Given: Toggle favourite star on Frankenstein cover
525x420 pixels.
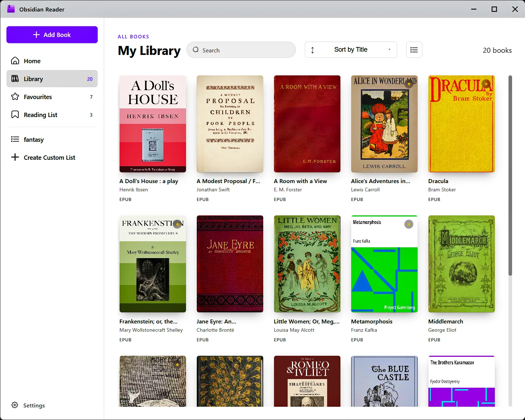Looking at the screenshot, I should tap(177, 224).
